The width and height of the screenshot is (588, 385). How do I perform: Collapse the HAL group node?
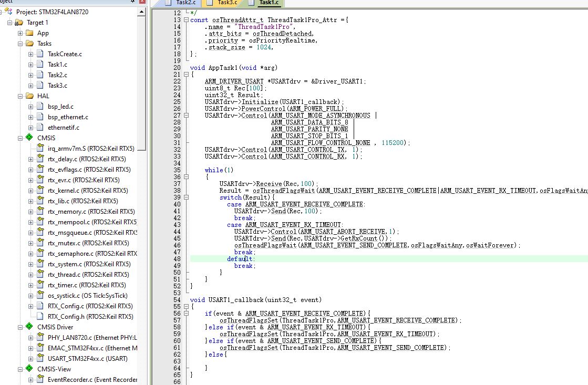20,96
